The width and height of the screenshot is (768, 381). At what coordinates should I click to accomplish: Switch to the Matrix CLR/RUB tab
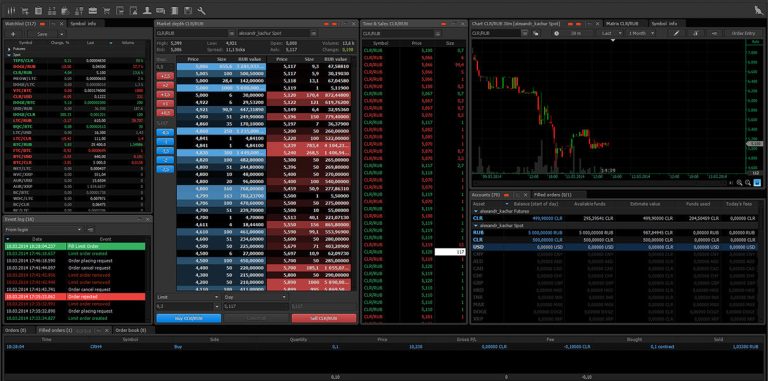click(x=623, y=24)
